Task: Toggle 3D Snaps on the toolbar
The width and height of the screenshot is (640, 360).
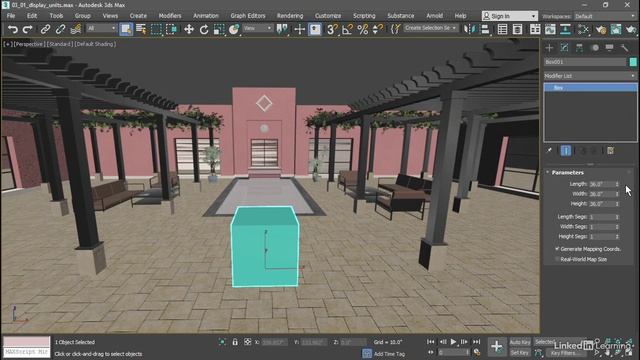Action: (332, 29)
